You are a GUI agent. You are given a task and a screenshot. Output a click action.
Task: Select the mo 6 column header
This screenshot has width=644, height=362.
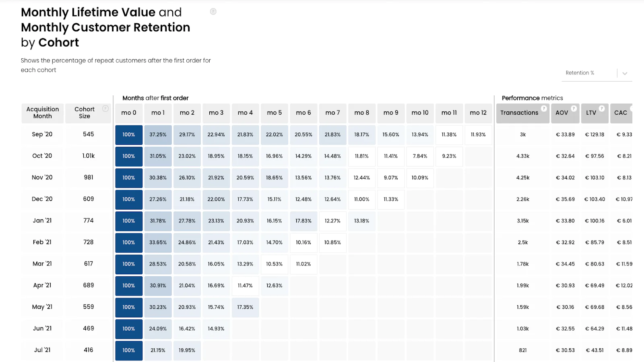click(303, 113)
